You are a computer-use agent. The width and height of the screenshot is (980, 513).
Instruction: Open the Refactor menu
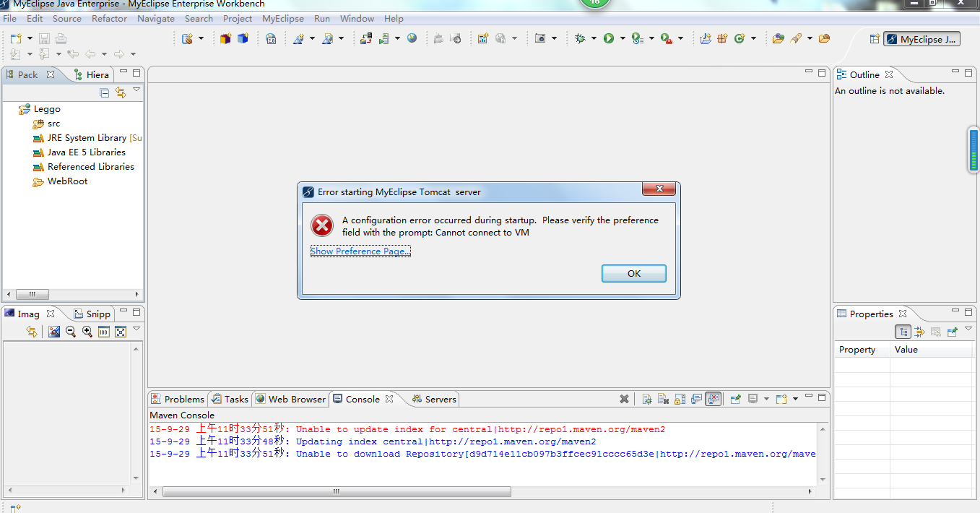tap(110, 19)
